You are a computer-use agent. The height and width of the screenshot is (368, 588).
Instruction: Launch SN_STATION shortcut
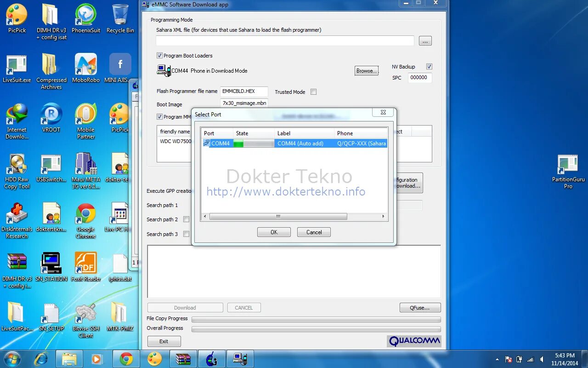[x=51, y=267]
